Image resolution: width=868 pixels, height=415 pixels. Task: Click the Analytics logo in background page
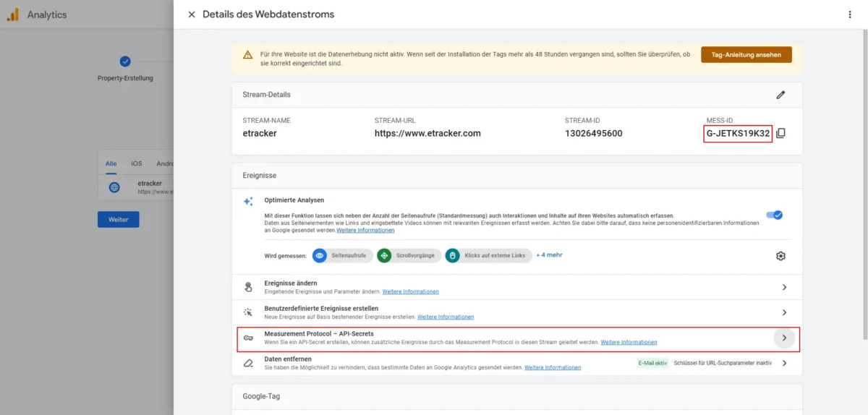pos(12,14)
